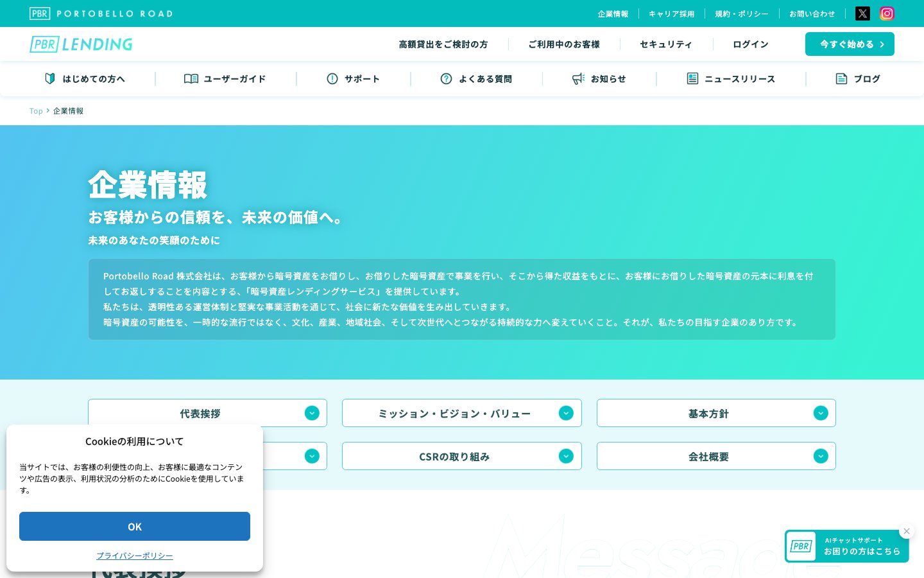Click the ログイン link
Viewport: 924px width, 578px height.
(751, 44)
